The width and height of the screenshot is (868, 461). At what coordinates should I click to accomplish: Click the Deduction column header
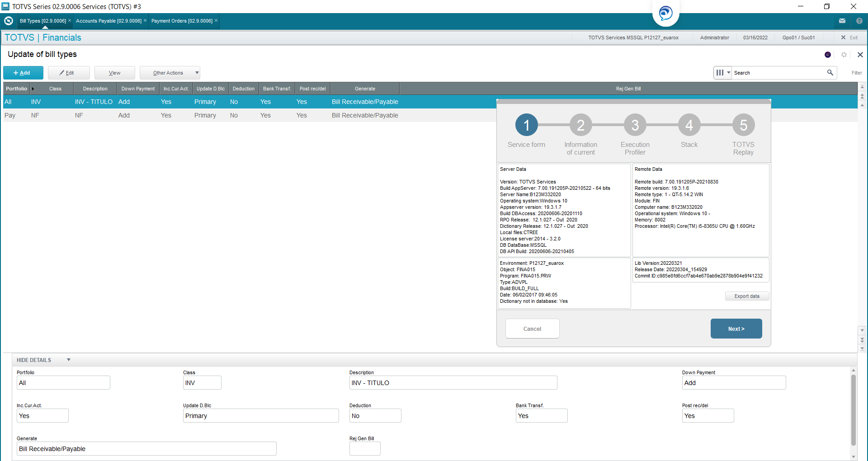coord(244,89)
